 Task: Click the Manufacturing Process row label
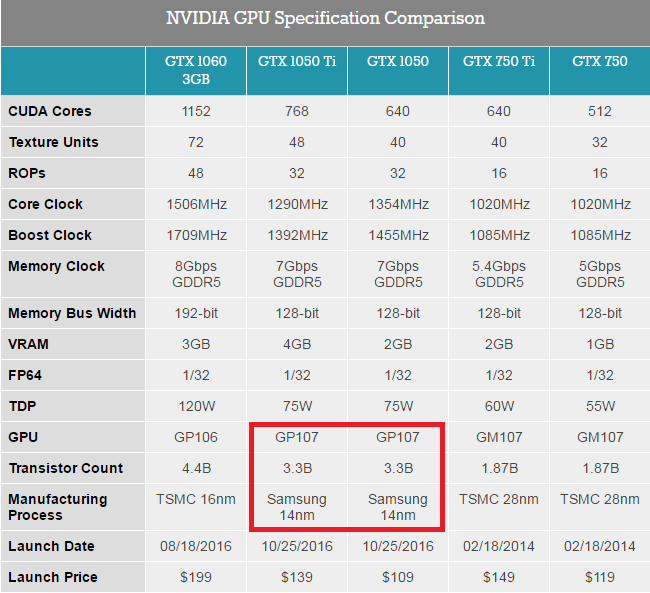57,507
